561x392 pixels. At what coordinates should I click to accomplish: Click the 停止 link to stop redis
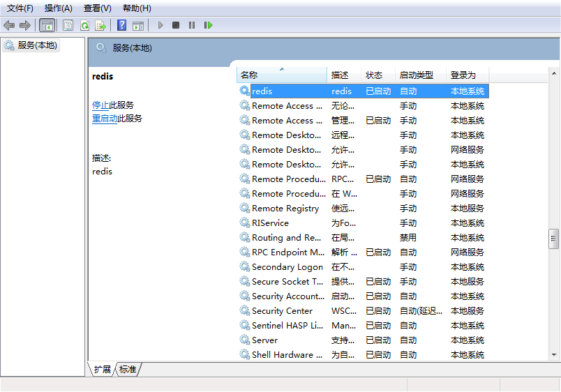(100, 105)
